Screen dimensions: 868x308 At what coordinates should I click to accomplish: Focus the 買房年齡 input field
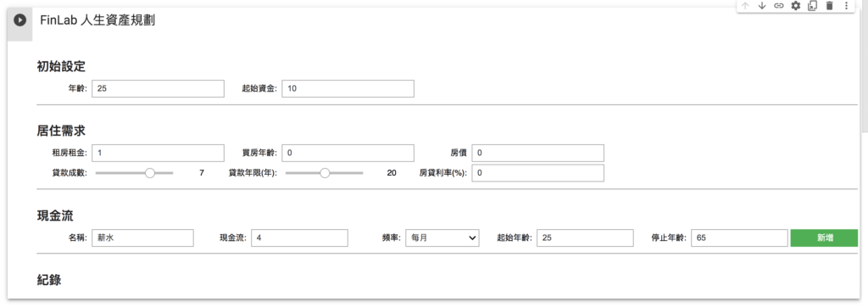(348, 153)
